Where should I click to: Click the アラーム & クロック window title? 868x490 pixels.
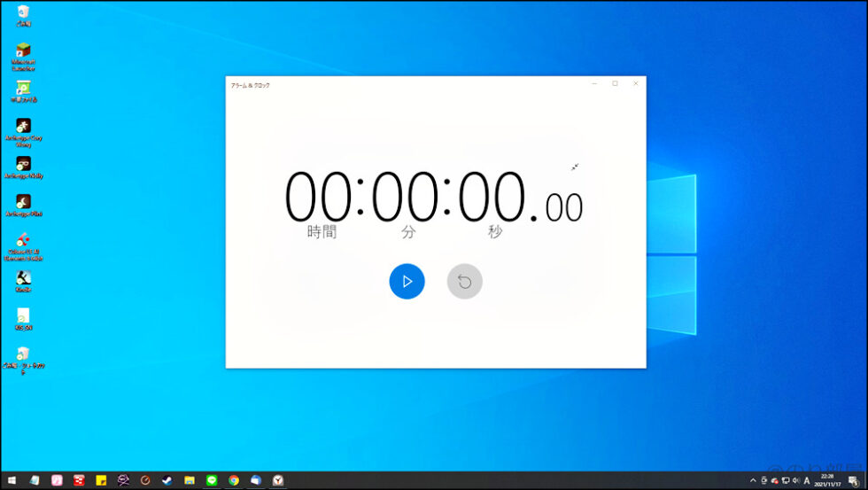[250, 85]
